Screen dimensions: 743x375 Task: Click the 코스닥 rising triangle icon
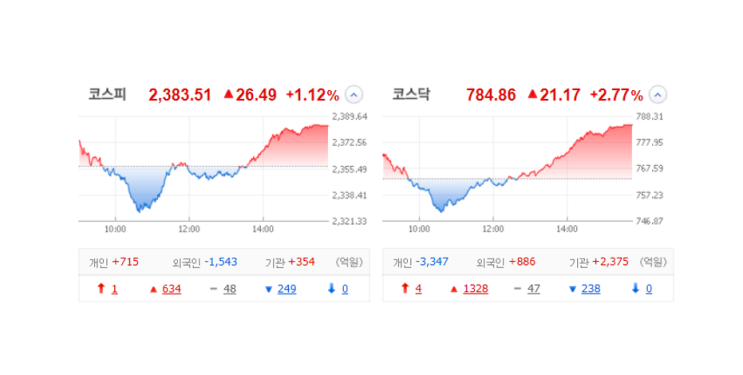pos(454,289)
